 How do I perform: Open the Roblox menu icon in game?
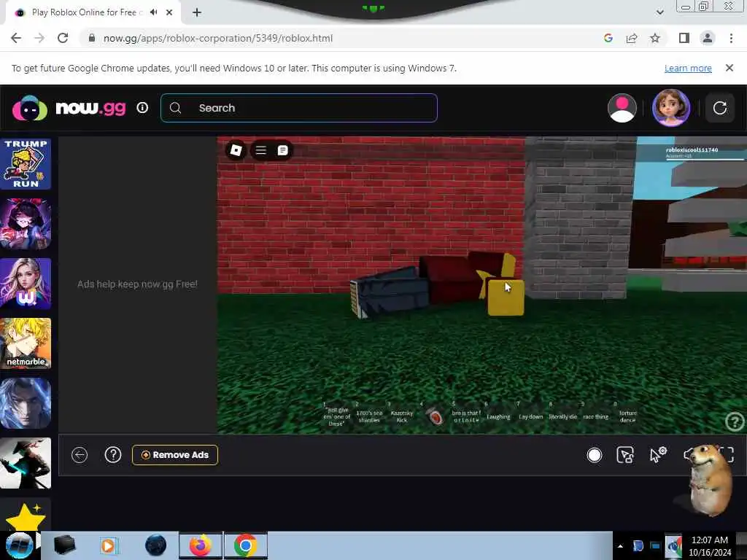pos(236,150)
